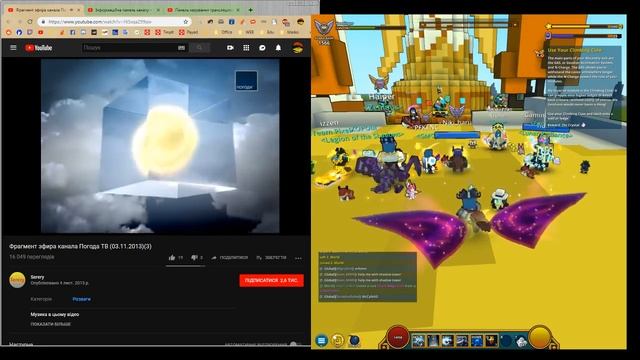640x360 pixels.
Task: Click the video title text
Action: [x=80, y=247]
